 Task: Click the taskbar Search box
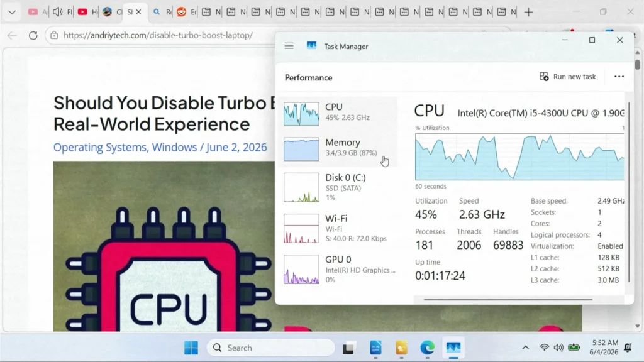point(271,348)
